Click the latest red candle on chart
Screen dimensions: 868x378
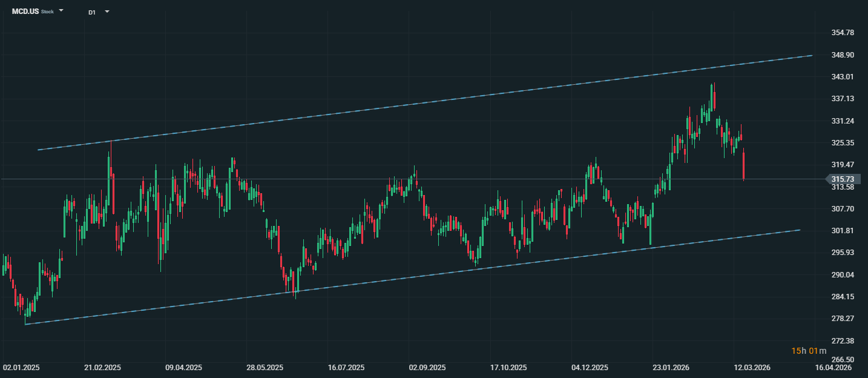pyautogui.click(x=743, y=164)
